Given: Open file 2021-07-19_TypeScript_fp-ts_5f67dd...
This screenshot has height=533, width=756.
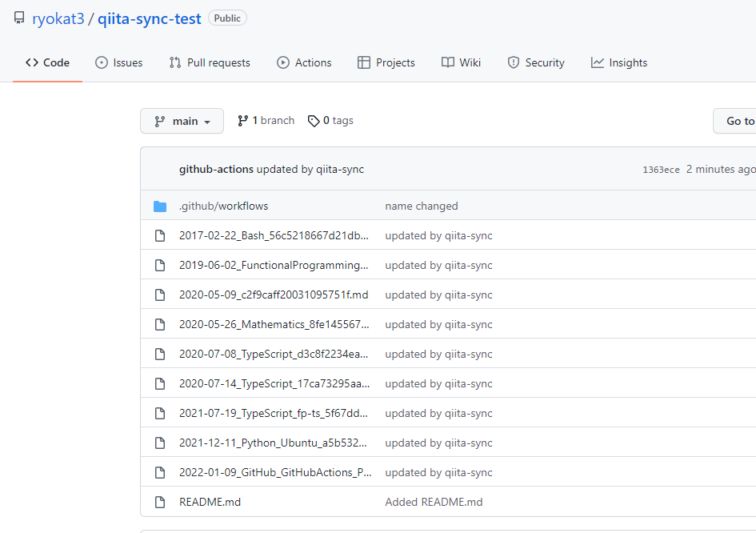Looking at the screenshot, I should [x=274, y=414].
